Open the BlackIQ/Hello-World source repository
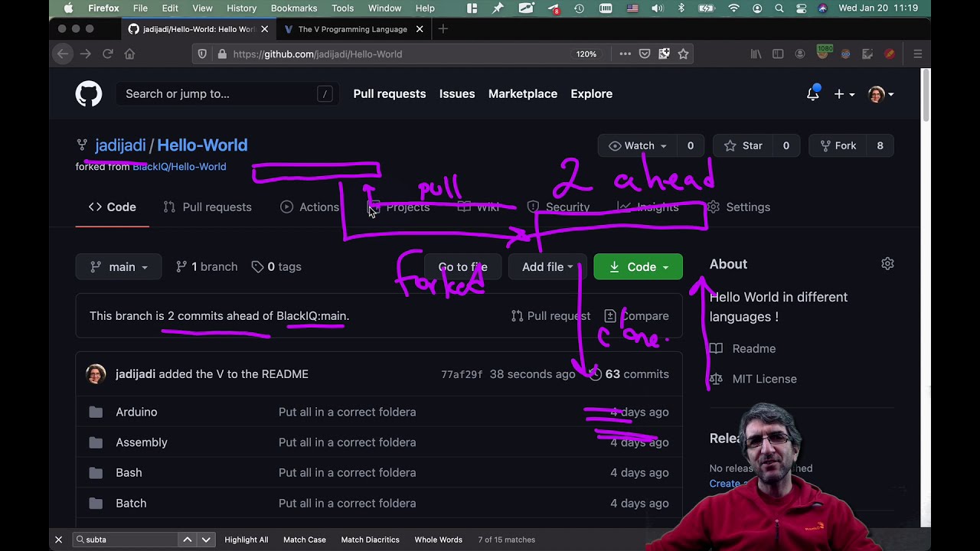Screen dimensions: 980x551 179,166
